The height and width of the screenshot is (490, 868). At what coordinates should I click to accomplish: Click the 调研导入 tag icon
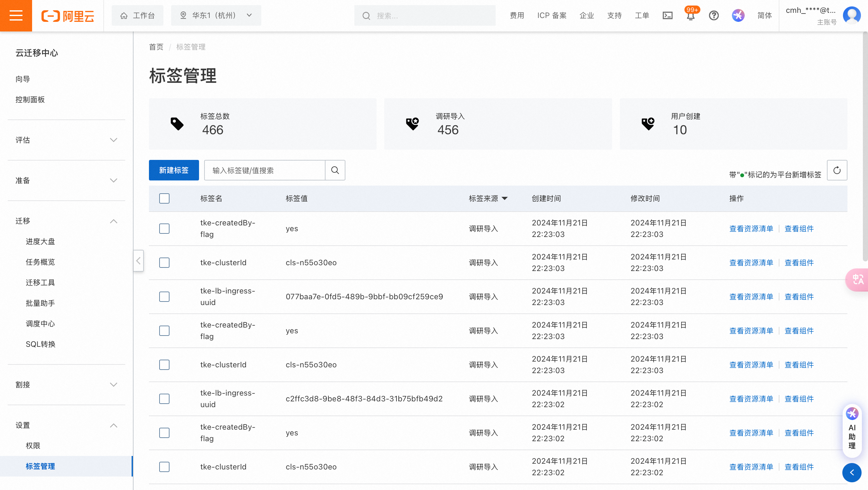click(412, 124)
